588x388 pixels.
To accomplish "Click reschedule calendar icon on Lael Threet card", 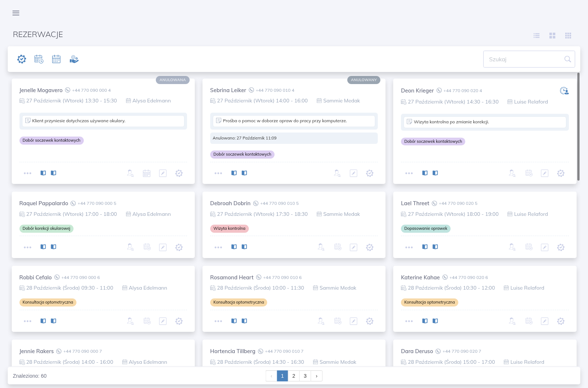I will coord(529,247).
